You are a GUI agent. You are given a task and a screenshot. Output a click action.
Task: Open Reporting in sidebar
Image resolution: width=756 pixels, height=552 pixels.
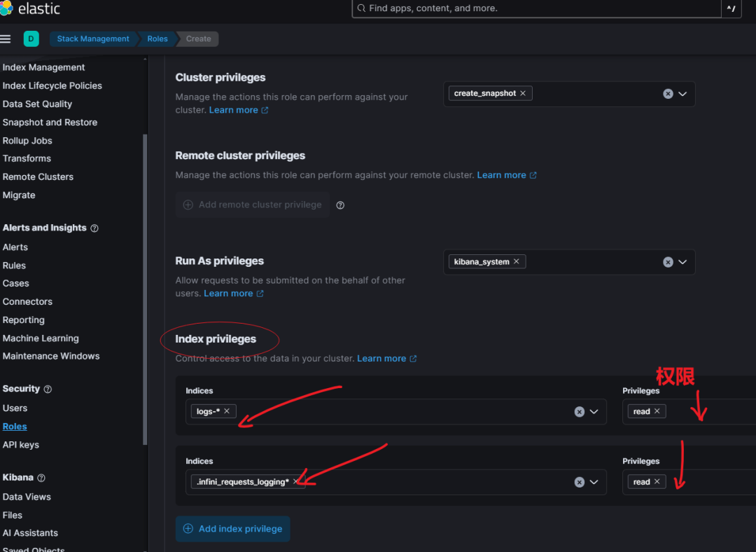coord(23,320)
